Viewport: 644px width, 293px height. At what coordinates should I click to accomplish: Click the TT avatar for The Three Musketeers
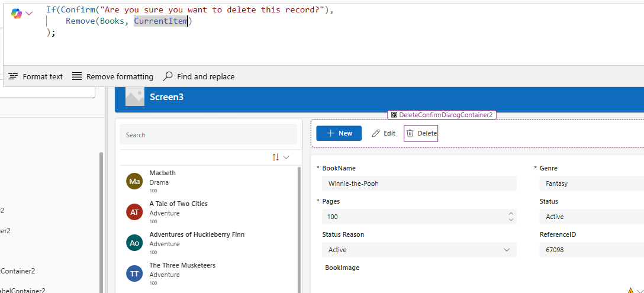click(x=135, y=273)
